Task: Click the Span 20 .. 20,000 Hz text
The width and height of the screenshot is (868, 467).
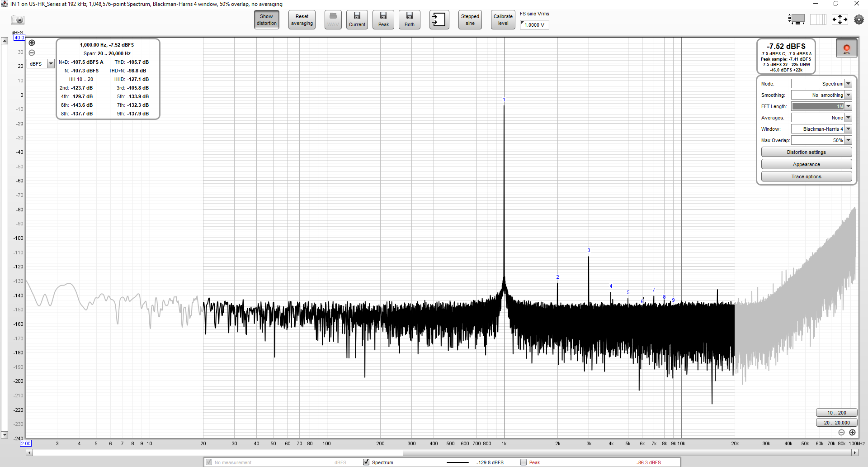Action: coord(107,53)
